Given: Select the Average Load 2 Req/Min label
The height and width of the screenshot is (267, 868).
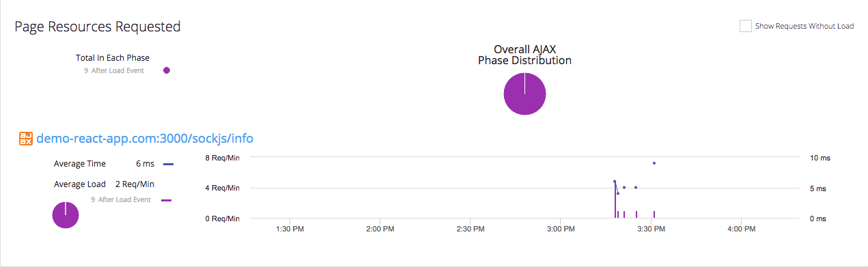Looking at the screenshot, I should tap(104, 184).
